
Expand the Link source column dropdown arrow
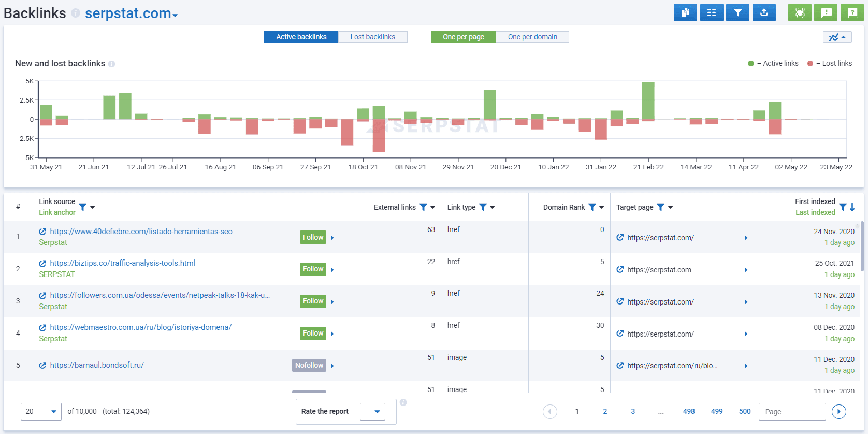click(x=93, y=207)
